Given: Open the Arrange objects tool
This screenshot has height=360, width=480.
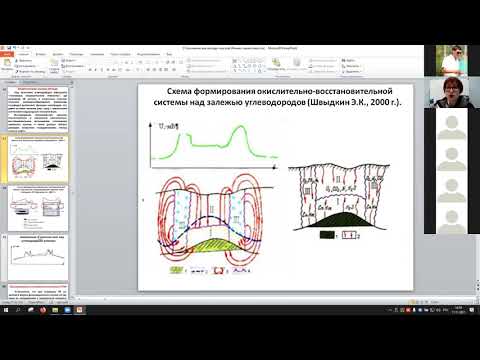Looking at the screenshot, I should pyautogui.click(x=276, y=64).
